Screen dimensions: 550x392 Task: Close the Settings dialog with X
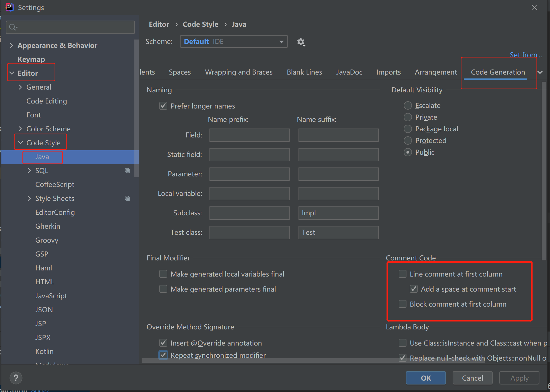coord(534,8)
